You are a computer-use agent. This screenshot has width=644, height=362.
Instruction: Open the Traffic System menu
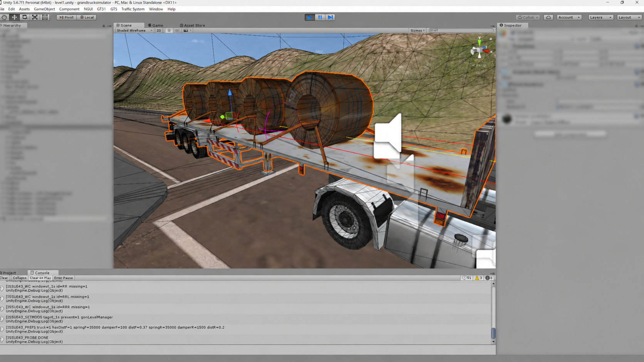[133, 9]
